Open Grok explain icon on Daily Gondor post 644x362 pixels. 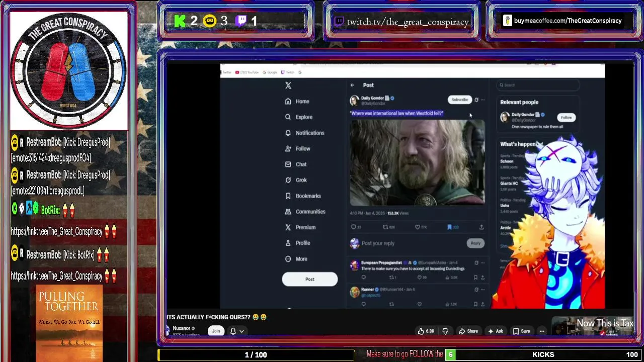(x=476, y=100)
